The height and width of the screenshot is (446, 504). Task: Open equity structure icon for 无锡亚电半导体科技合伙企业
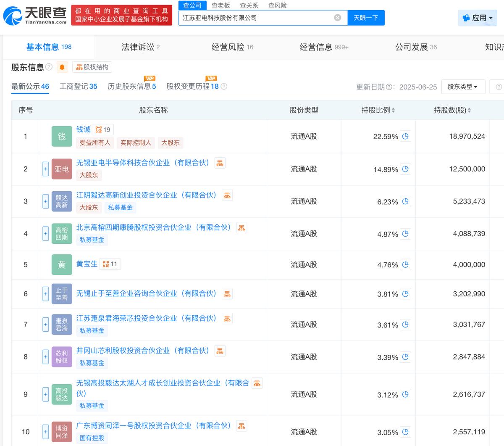[220, 163]
